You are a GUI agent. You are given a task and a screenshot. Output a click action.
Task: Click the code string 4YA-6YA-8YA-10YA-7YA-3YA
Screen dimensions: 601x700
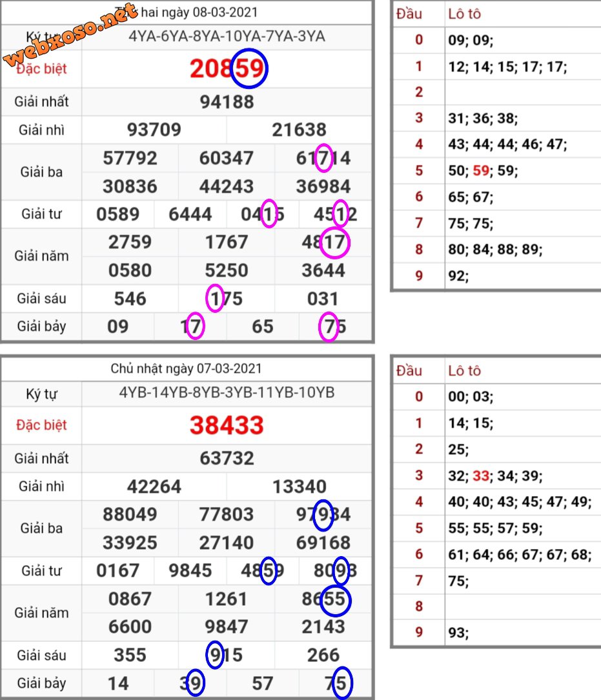point(227,36)
